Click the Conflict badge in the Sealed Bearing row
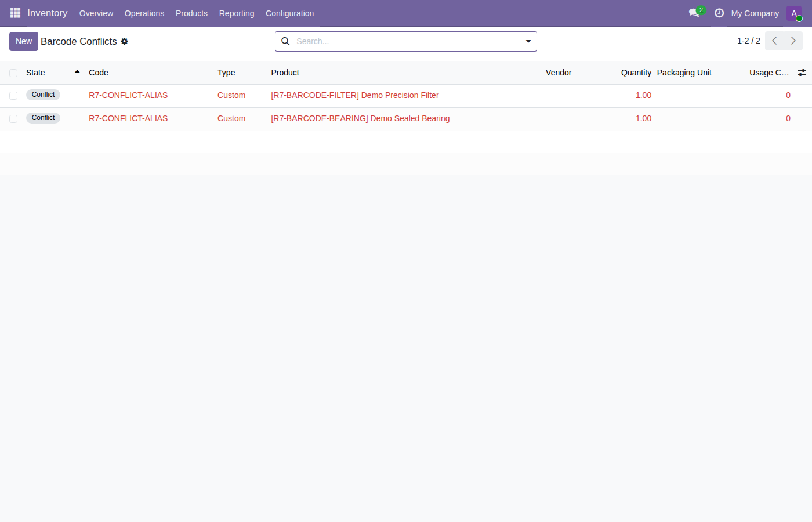 pos(43,118)
